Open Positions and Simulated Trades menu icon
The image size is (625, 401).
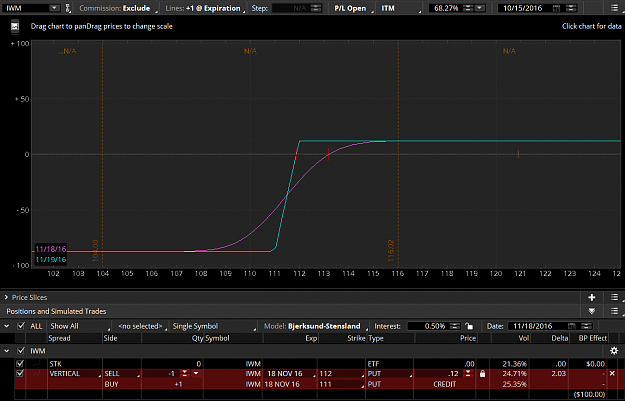tap(614, 311)
